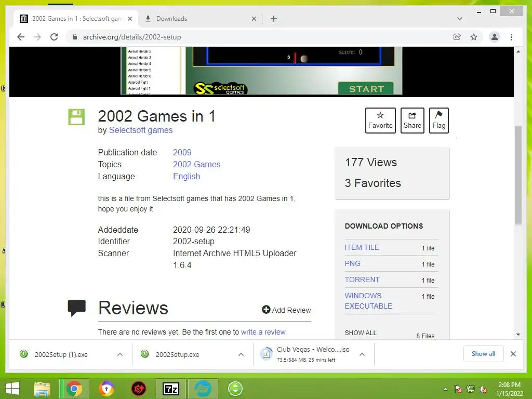Viewport: 532px width, 399px height.
Task: Close the Downloads tab
Action: pos(254,19)
